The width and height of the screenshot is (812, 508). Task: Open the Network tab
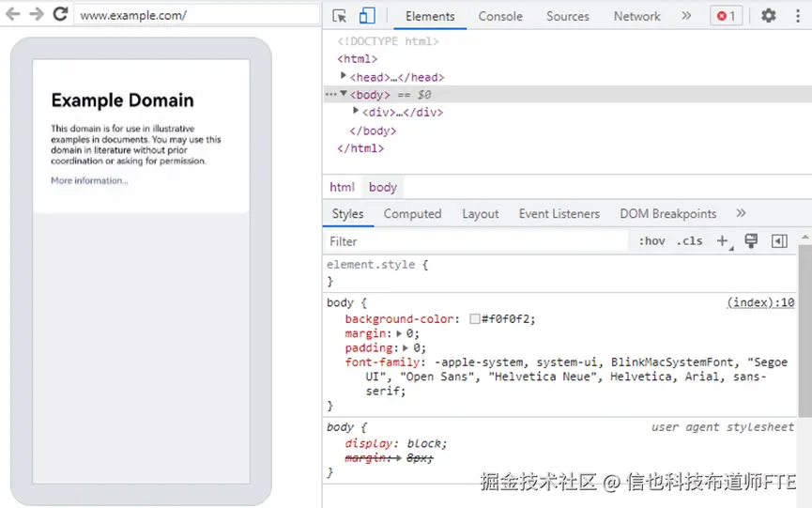point(637,16)
